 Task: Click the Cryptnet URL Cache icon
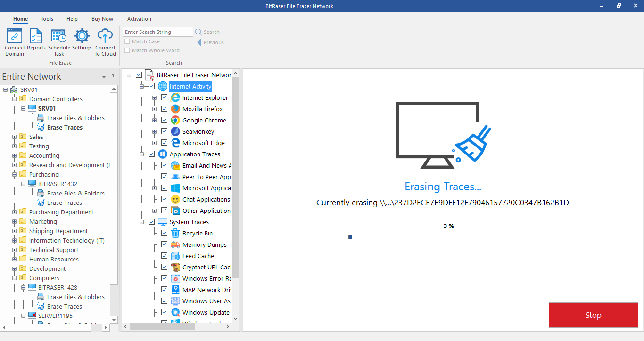tap(175, 267)
